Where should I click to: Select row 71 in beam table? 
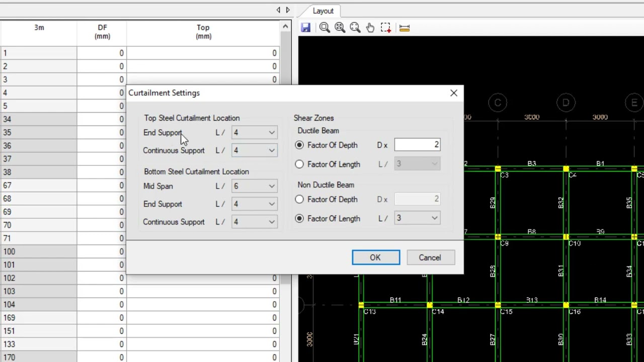38,238
